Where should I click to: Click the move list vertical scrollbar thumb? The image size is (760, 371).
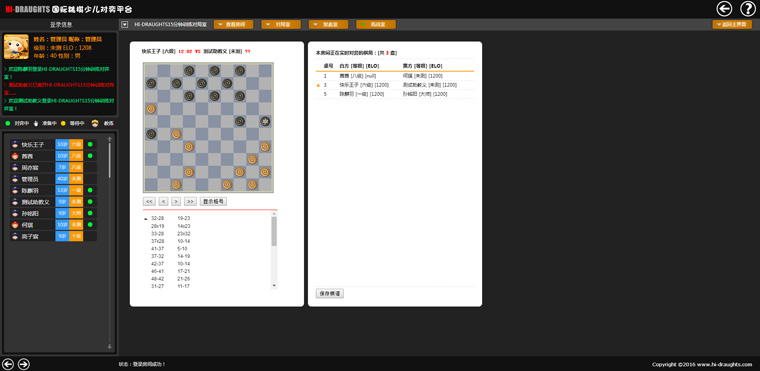274,232
